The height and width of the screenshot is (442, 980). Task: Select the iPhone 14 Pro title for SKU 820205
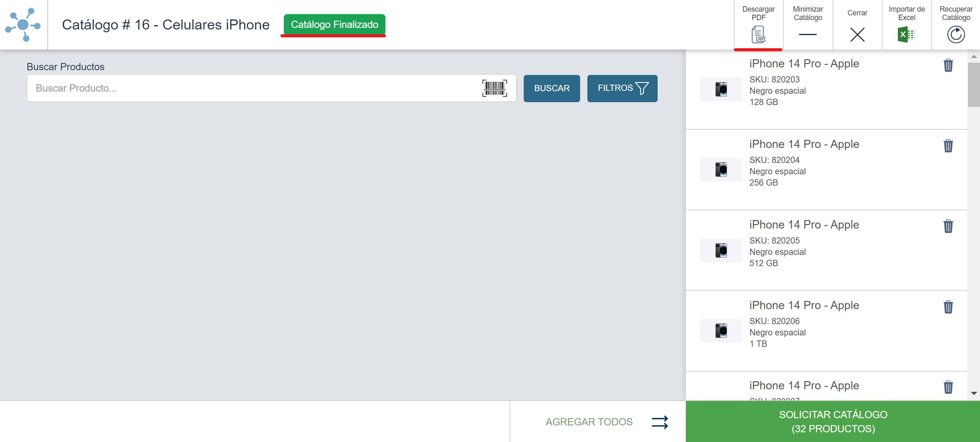click(x=804, y=225)
